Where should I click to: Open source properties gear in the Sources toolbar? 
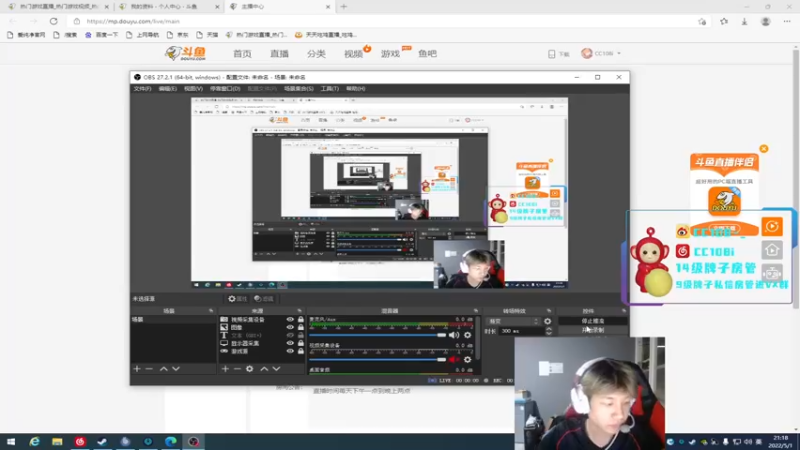[x=249, y=368]
